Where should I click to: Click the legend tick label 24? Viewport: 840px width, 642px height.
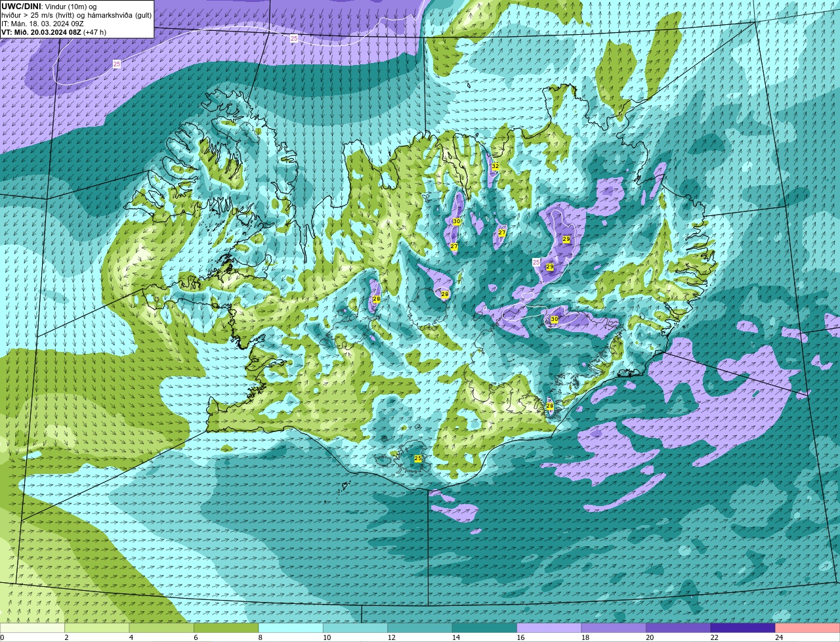[778, 637]
